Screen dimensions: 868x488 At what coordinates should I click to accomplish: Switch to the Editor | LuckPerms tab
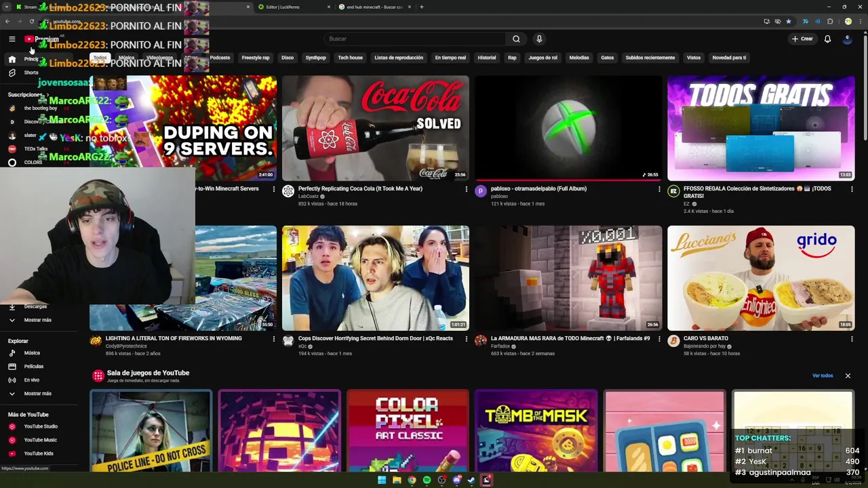294,7
